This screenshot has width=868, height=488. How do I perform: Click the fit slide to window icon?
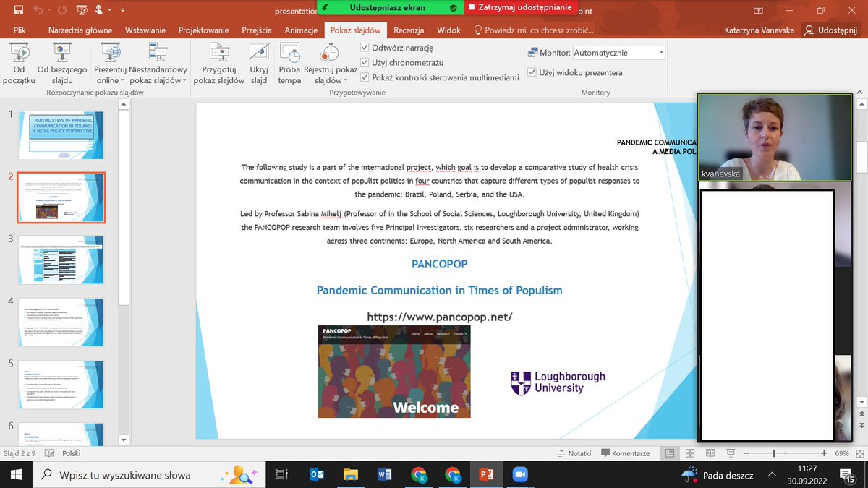[x=859, y=453]
